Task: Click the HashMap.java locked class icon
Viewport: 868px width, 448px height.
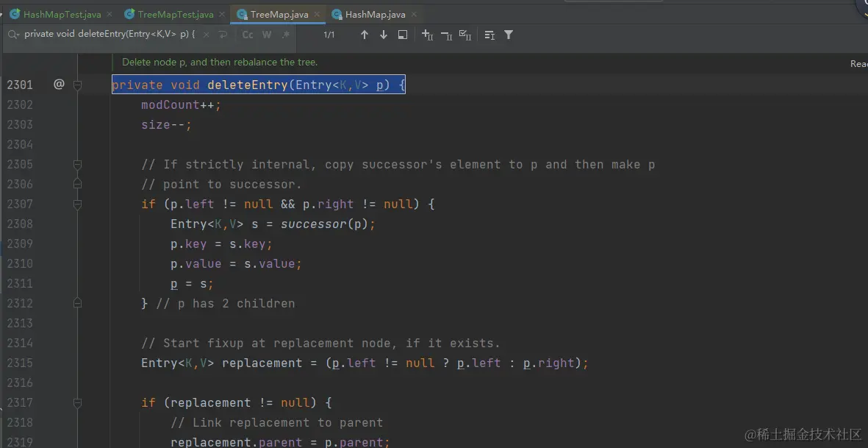Action: (337, 15)
